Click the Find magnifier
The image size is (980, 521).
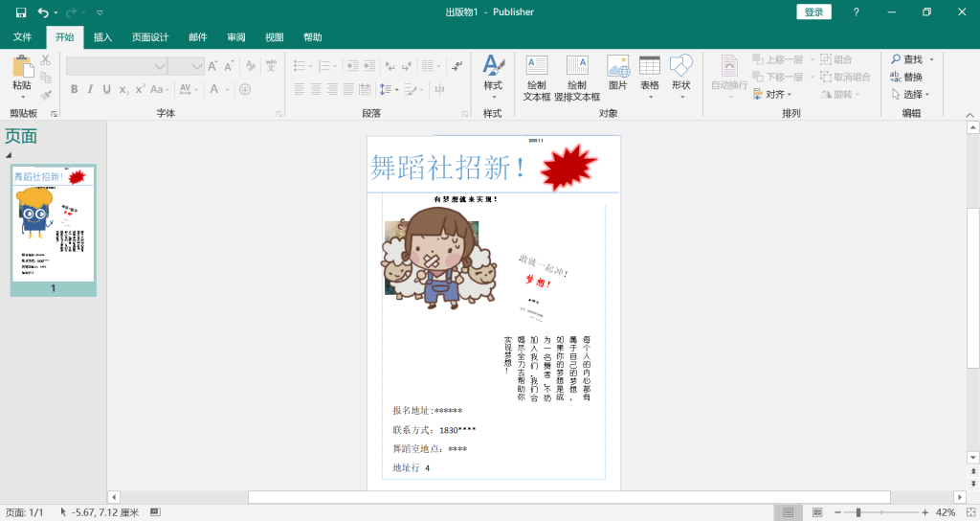click(x=907, y=59)
